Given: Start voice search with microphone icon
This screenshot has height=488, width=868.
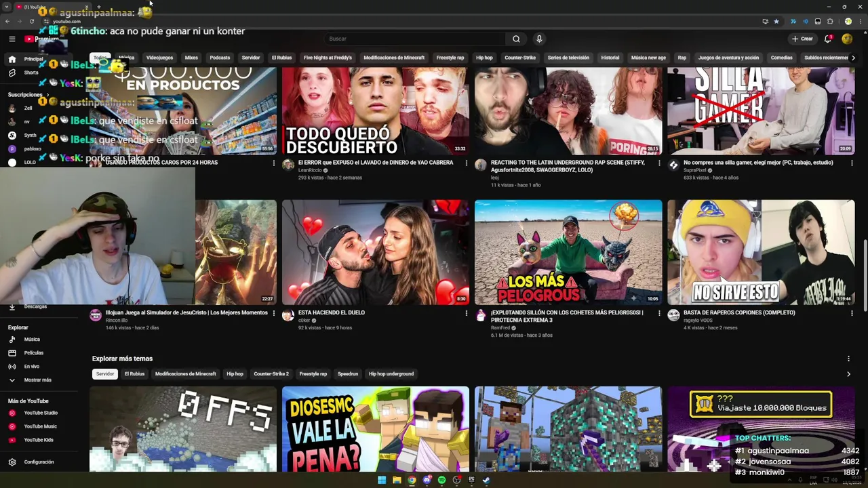Looking at the screenshot, I should click(x=539, y=39).
